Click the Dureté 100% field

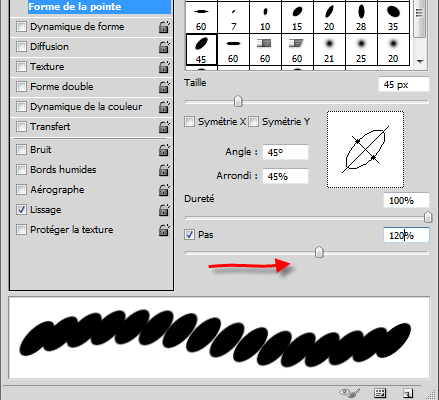click(x=406, y=200)
